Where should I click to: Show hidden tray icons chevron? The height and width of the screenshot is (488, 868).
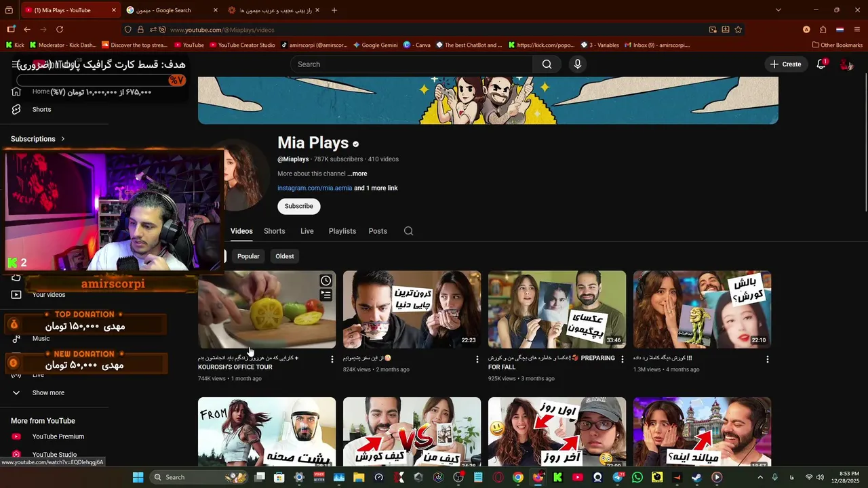(760, 477)
